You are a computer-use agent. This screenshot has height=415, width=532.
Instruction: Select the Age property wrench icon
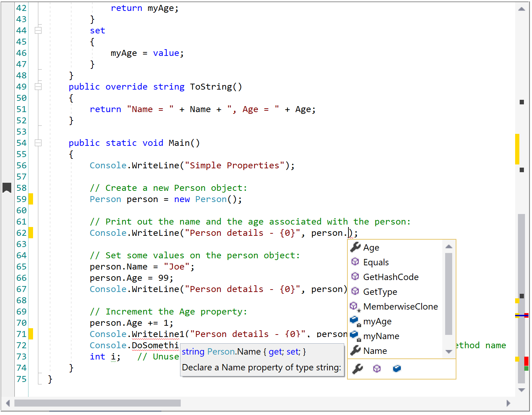coord(355,247)
